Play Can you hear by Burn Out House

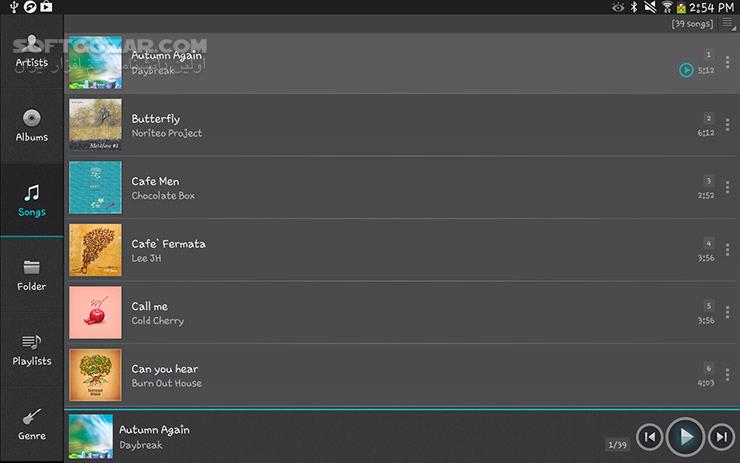point(401,375)
